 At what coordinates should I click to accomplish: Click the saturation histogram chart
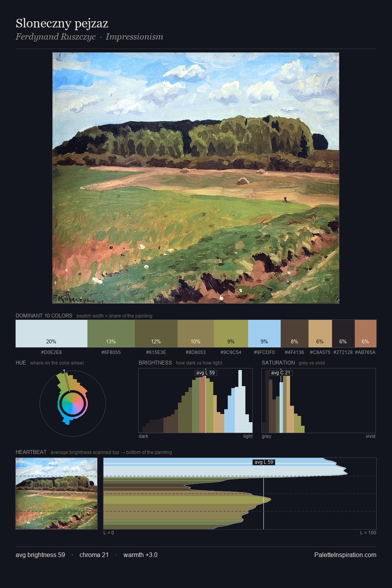point(319,401)
